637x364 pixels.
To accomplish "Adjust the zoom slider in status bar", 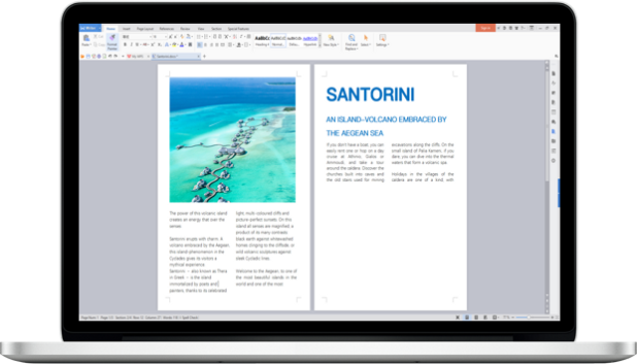I will (x=533, y=317).
